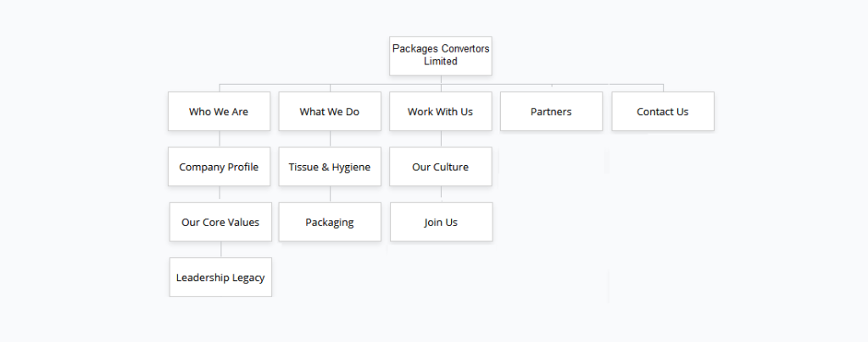Choose Packaging under What We Do

(x=330, y=222)
